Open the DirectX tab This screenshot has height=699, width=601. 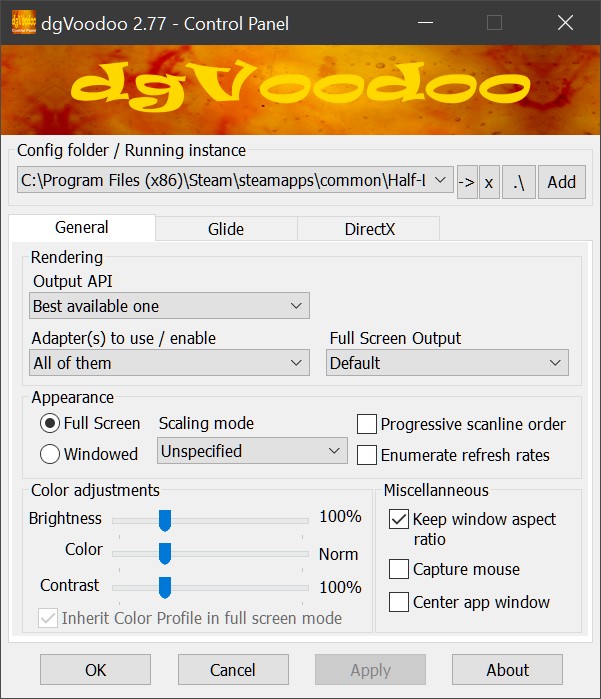[x=369, y=229]
